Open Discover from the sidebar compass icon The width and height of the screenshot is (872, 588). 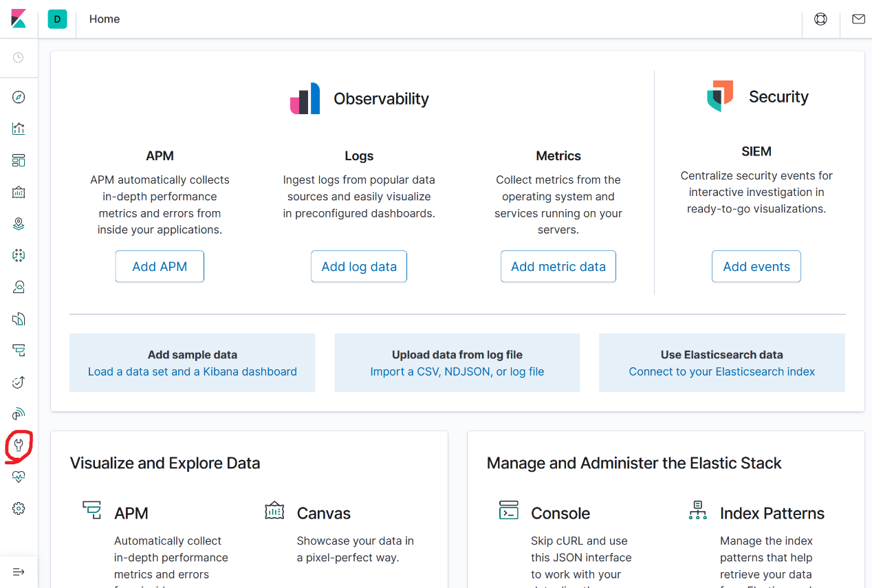point(19,97)
